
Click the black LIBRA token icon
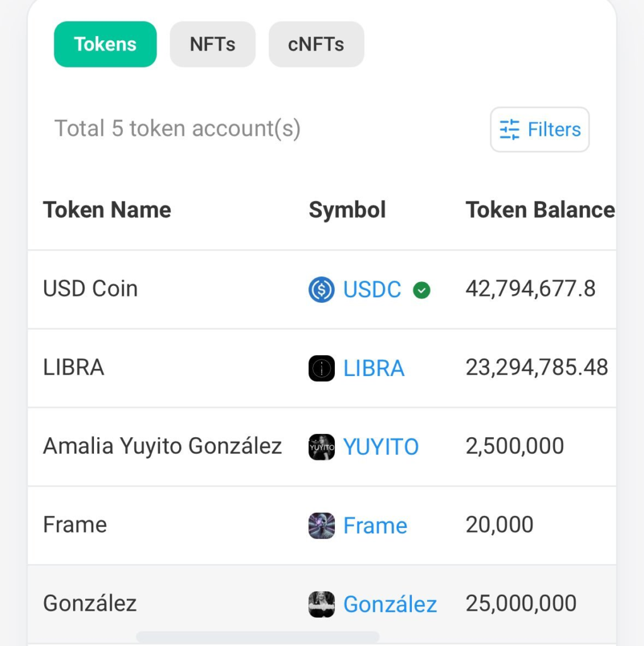coord(321,368)
